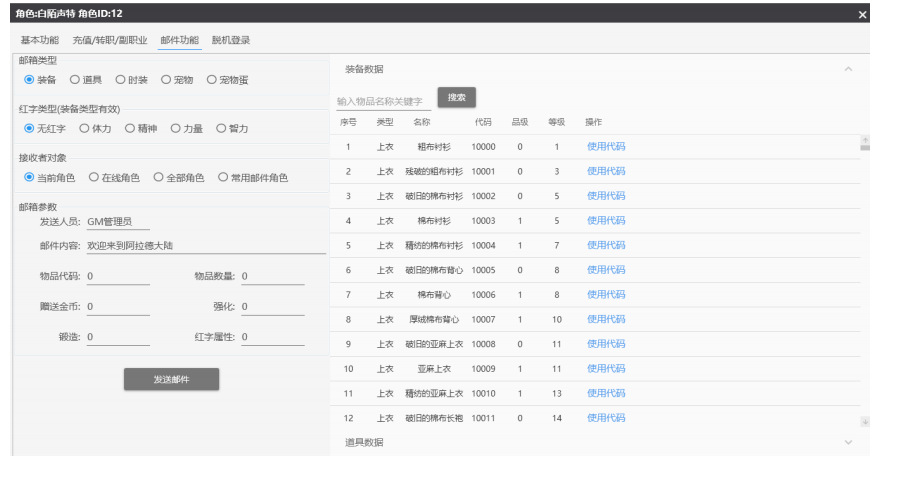Focus the 红字属性 input field
This screenshot has height=486, width=903.
[x=272, y=337]
